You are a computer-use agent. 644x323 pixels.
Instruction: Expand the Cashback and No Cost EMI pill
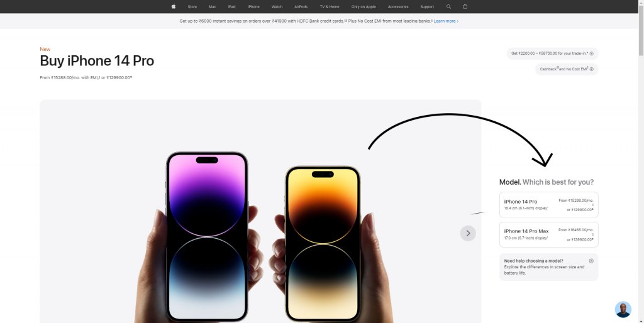coord(567,69)
